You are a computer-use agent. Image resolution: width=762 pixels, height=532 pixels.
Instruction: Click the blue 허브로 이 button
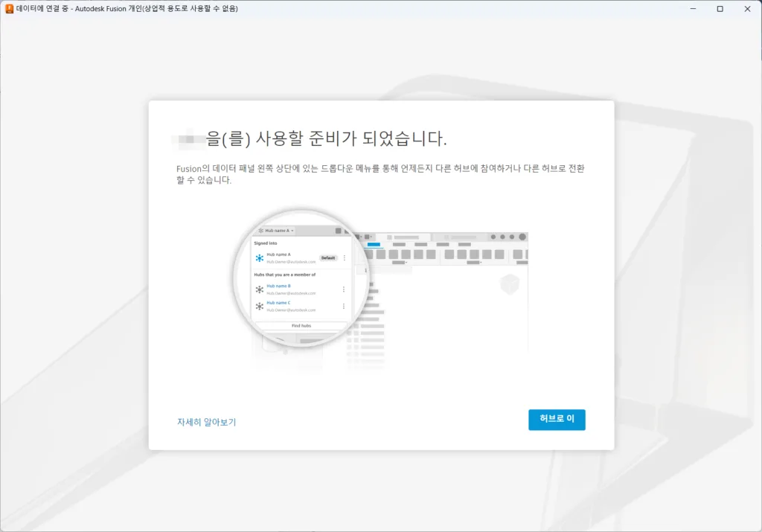point(557,420)
